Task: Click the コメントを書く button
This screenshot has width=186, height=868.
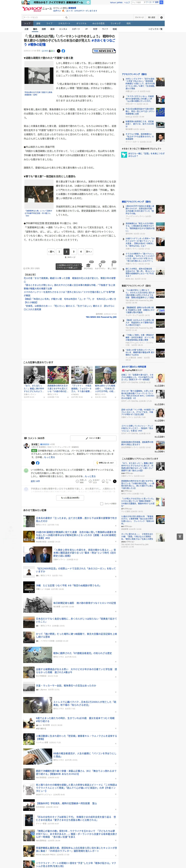Action: coord(93,438)
